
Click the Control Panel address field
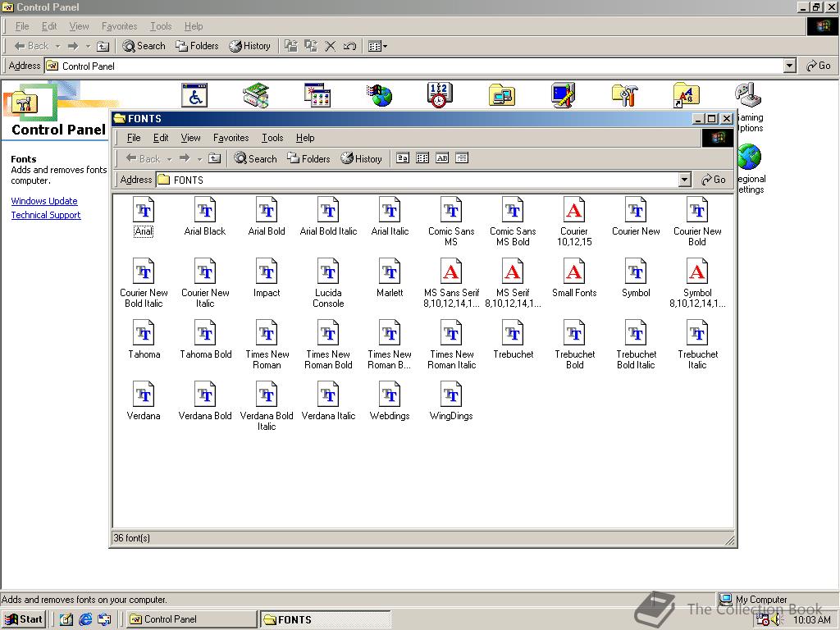pyautogui.click(x=413, y=66)
